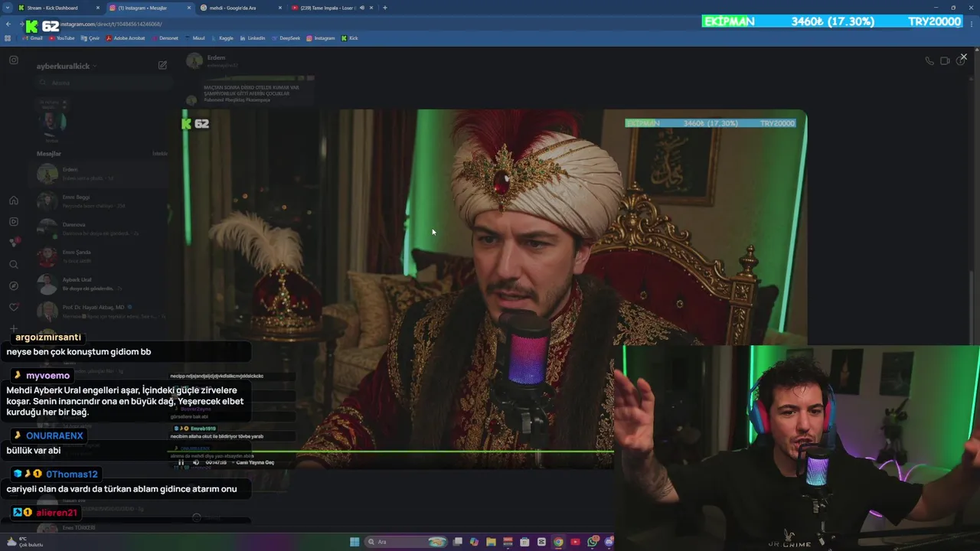Open Discord from the taskbar
Screen dimensions: 980x551
609,542
